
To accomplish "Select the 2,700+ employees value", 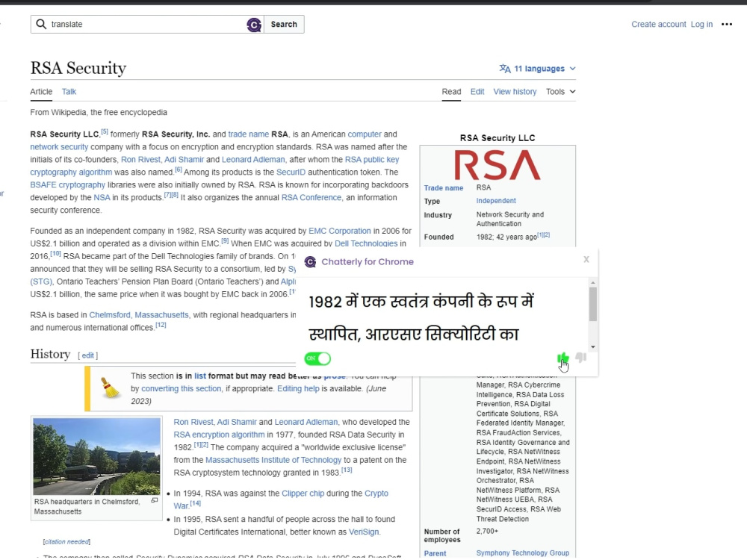I will pyautogui.click(x=487, y=531).
